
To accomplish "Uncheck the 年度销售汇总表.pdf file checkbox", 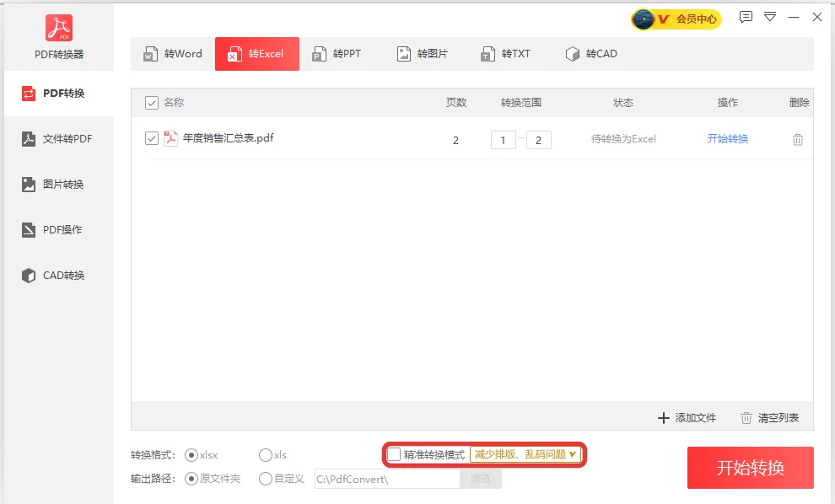I will [151, 138].
